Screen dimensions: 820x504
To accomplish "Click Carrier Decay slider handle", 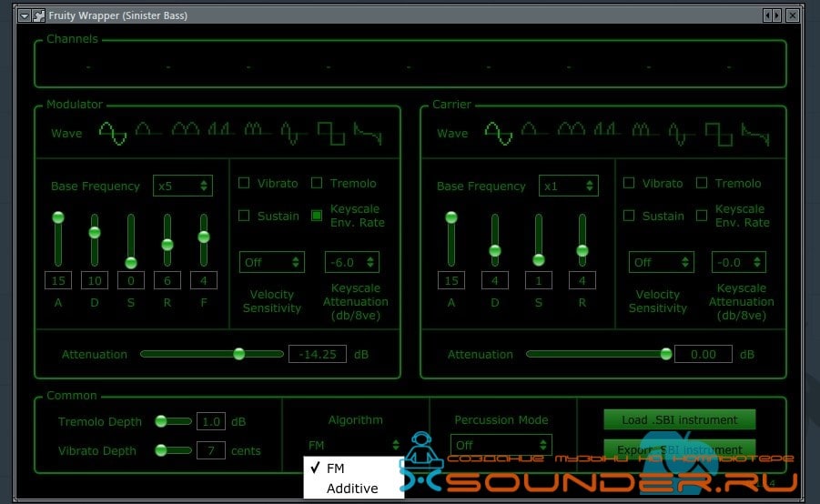I will coord(495,250).
